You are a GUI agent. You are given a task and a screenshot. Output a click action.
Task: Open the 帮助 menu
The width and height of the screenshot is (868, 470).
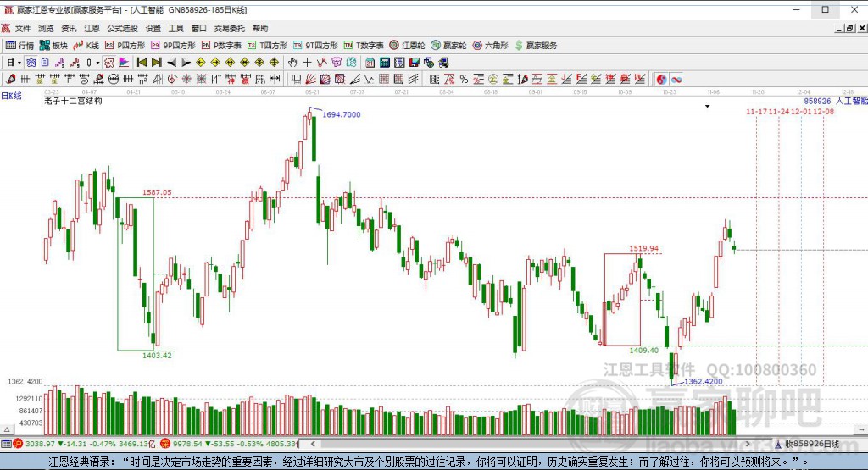[x=260, y=28]
